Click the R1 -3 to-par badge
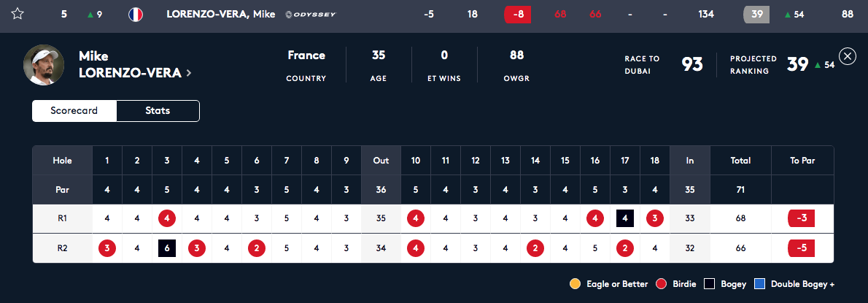868x303 pixels. [x=802, y=219]
